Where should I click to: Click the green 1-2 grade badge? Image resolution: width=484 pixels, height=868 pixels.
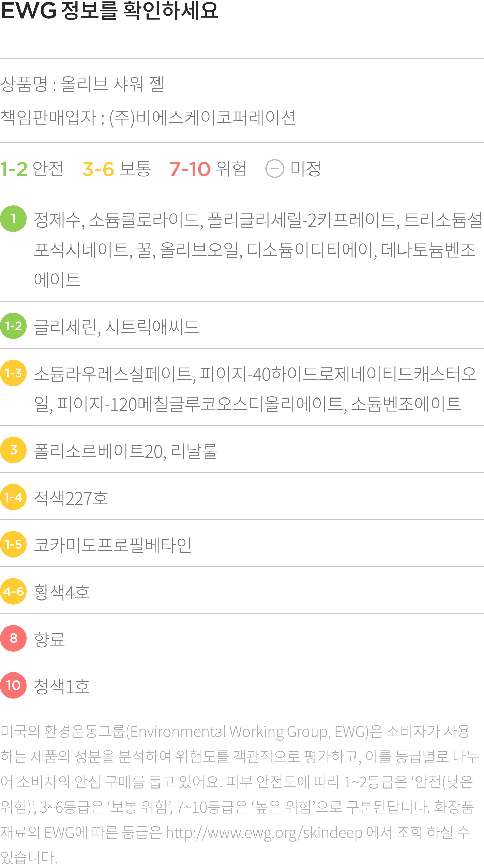[x=13, y=326]
